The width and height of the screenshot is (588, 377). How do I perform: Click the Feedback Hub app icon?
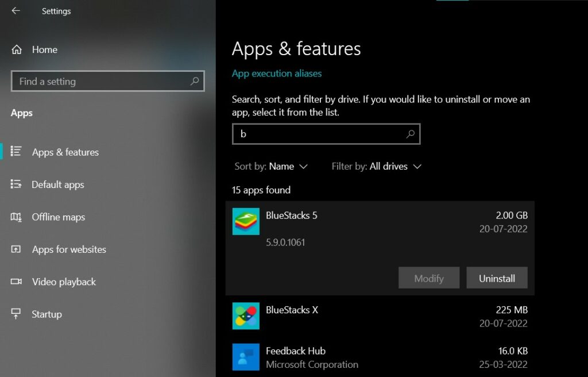click(246, 358)
